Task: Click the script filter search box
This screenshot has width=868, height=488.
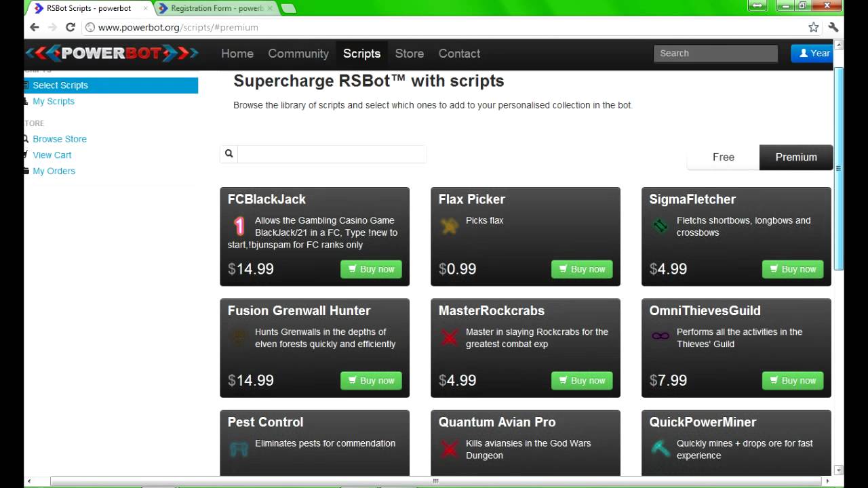Action: [x=332, y=154]
